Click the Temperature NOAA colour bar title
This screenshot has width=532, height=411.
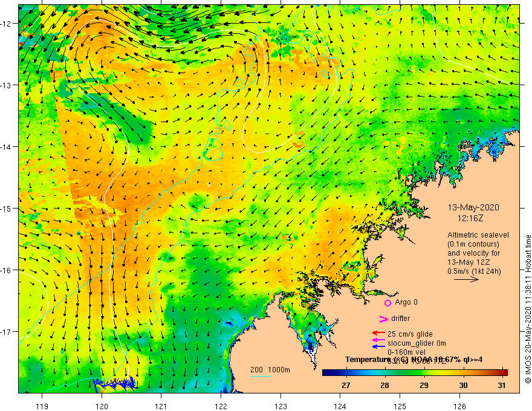click(x=414, y=360)
